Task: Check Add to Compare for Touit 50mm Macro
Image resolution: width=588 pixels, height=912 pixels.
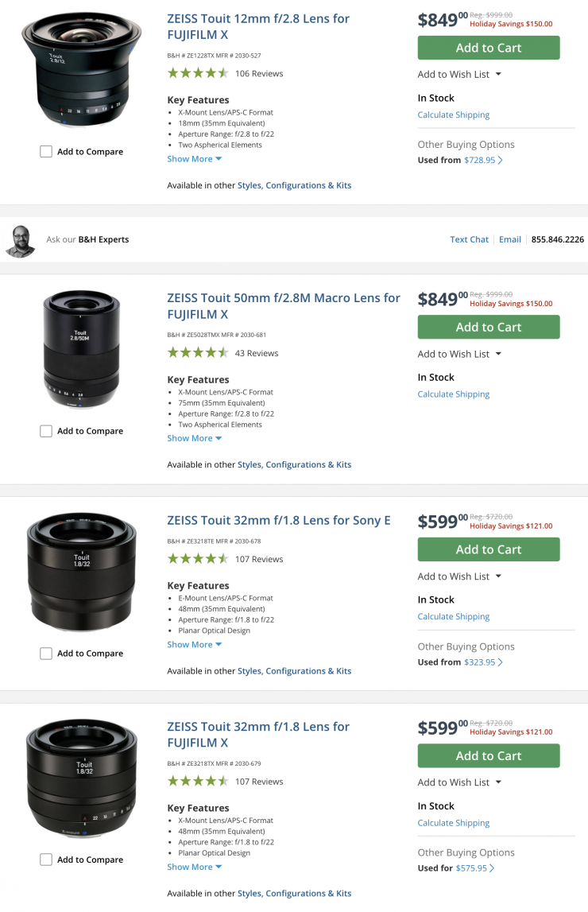Action: coord(46,431)
